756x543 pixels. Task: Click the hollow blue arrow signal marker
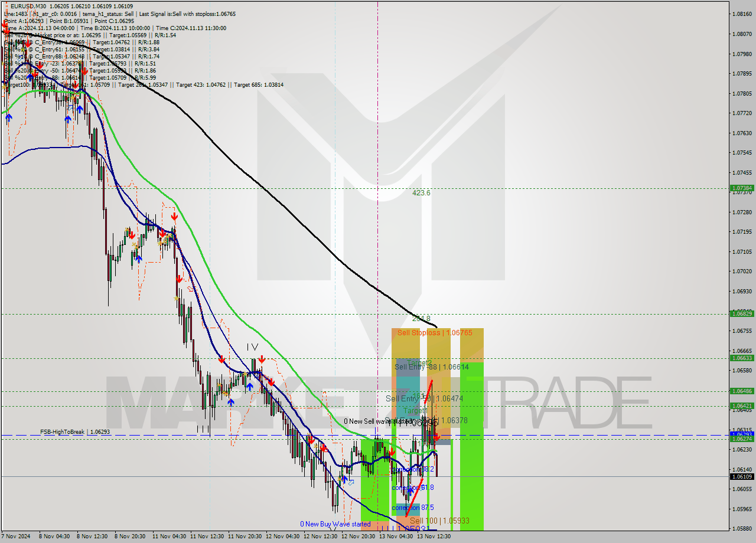(x=351, y=483)
